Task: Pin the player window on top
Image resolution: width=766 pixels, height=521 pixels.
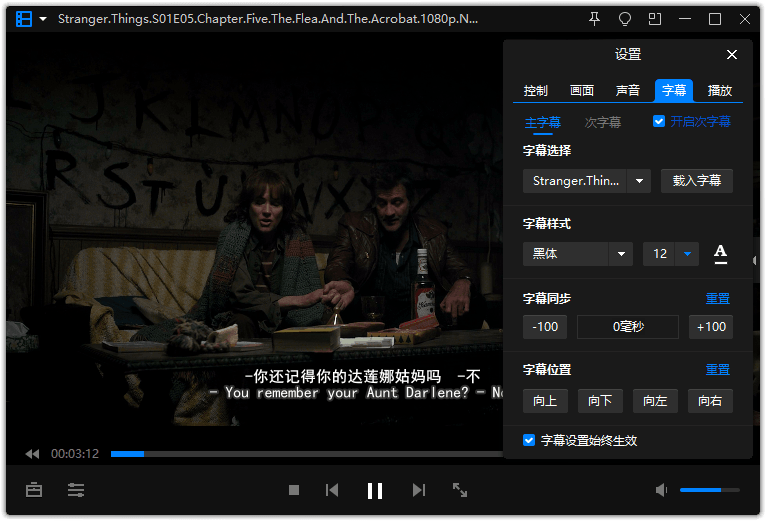Action: click(x=595, y=19)
